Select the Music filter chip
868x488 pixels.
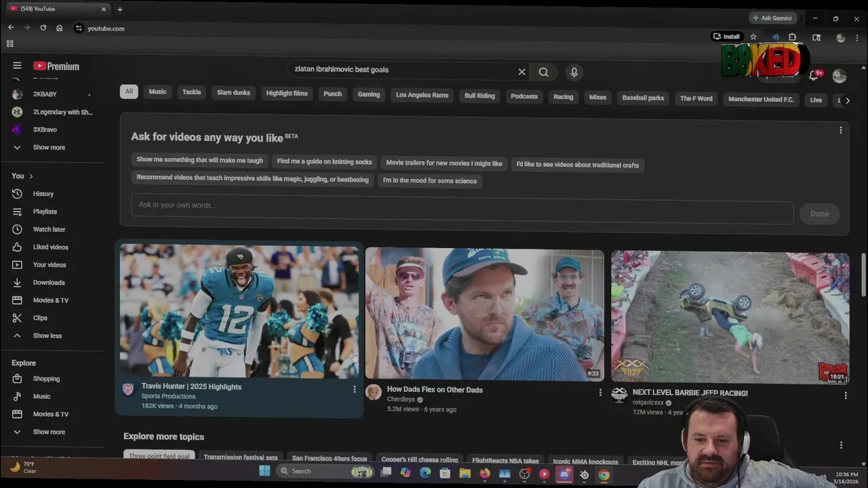coord(157,91)
